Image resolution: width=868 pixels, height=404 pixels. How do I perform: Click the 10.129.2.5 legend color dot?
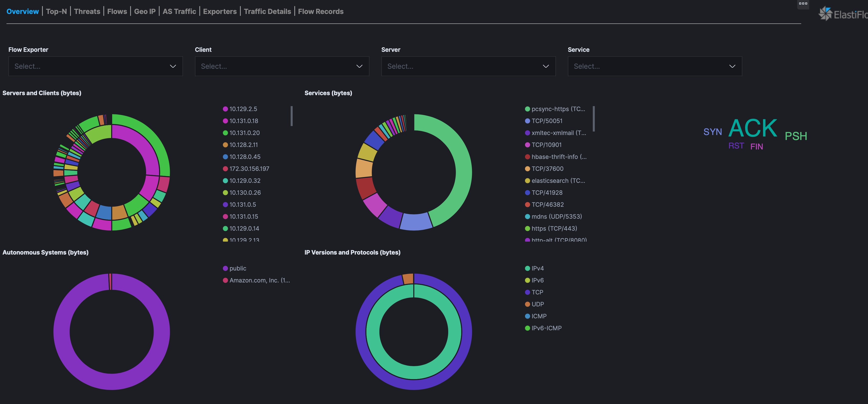225,109
